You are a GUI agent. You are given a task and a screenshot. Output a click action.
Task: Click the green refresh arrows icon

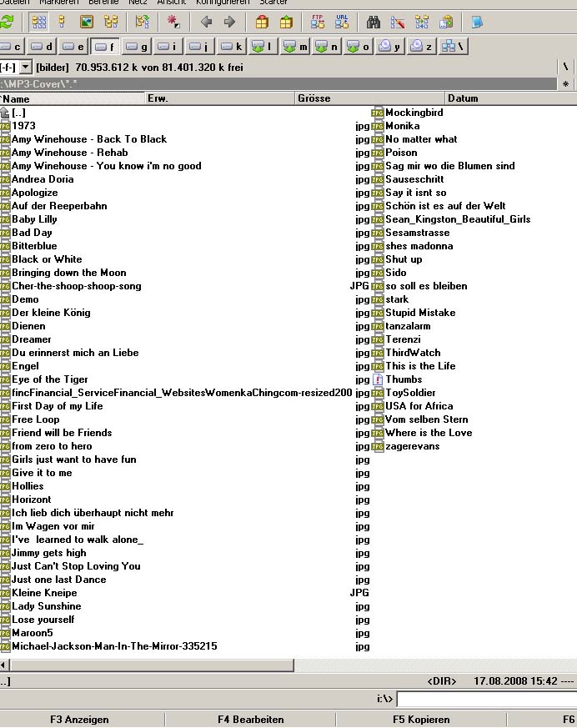coord(6,22)
